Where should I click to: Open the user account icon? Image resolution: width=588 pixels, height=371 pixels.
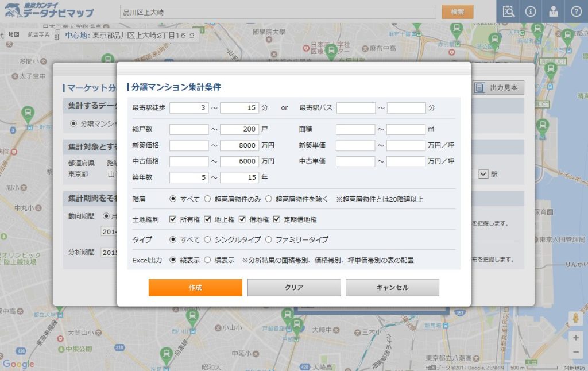[x=554, y=11]
